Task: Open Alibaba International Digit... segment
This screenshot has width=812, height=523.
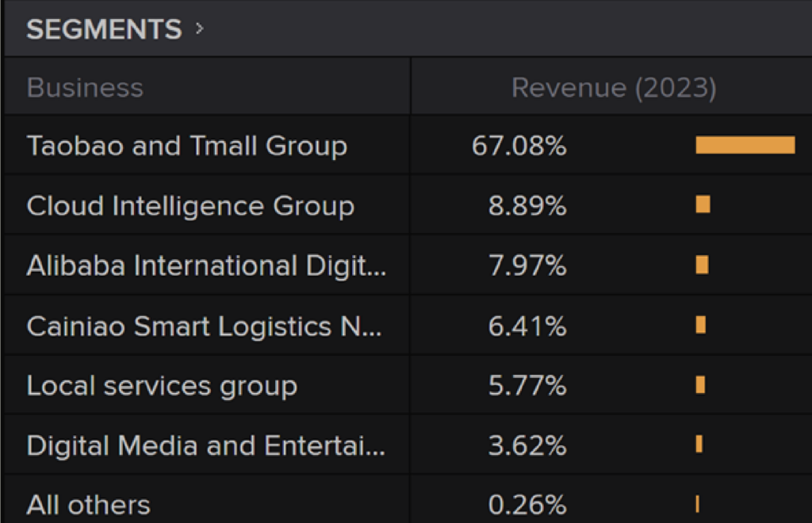Action: [206, 266]
